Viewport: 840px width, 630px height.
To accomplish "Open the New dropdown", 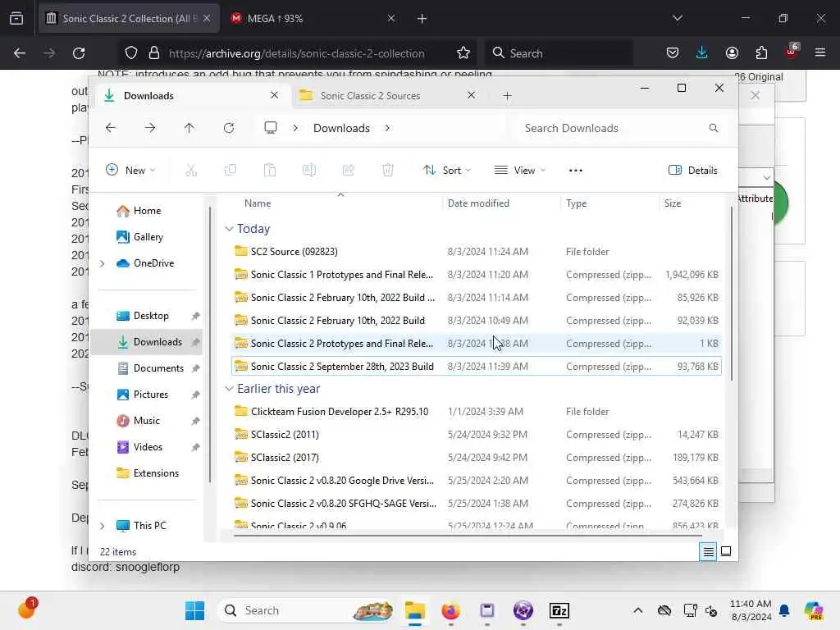I will pos(130,171).
